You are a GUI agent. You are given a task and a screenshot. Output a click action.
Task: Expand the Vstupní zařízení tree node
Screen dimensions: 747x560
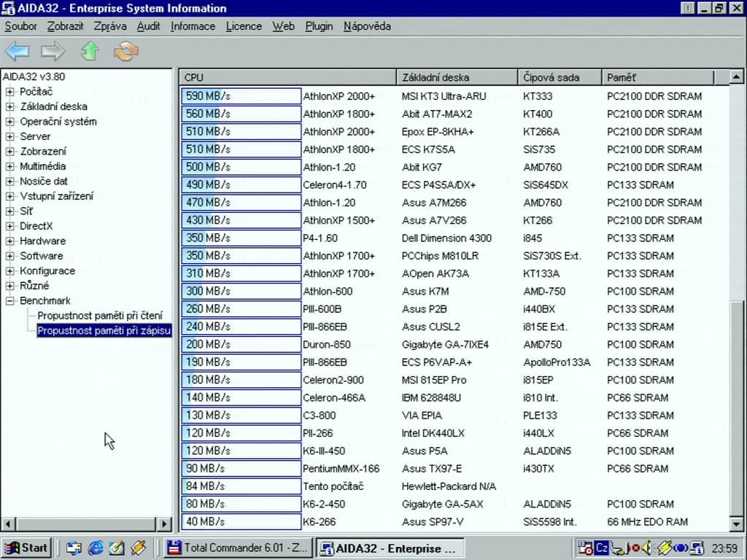[x=9, y=196]
